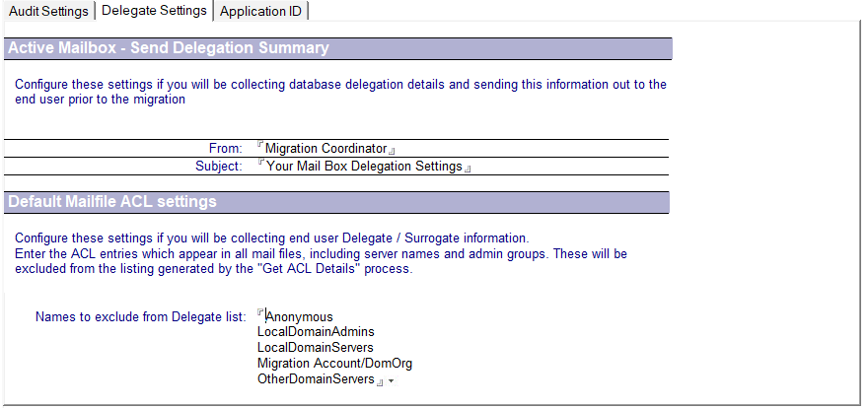Open the Application ID tab

pyautogui.click(x=261, y=11)
